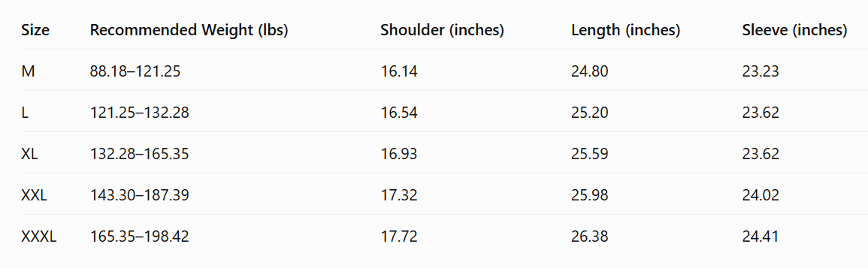Select weight range 121.25–132.28
The image size is (868, 268).
click(139, 113)
